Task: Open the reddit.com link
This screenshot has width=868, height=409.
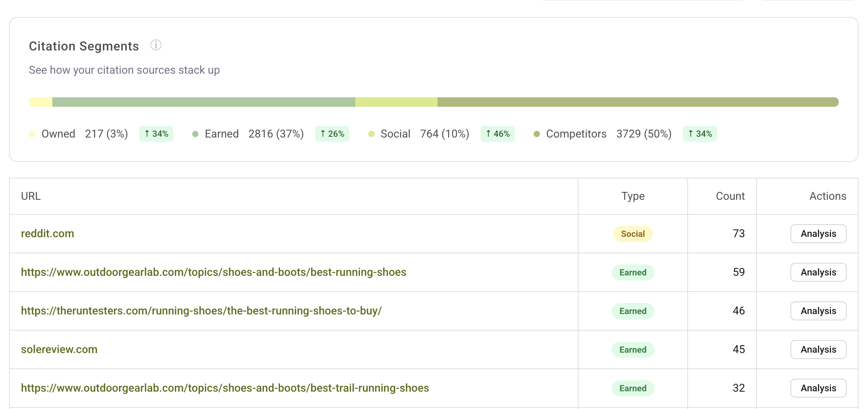Action: (x=48, y=233)
